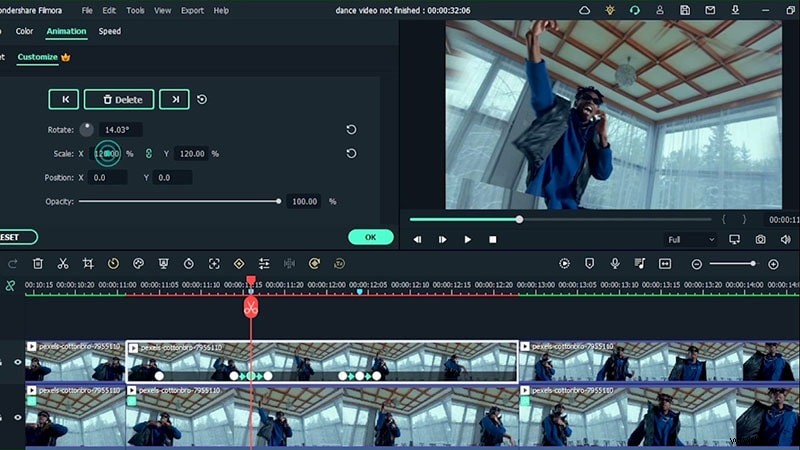Select the Customize sub-tab

point(37,57)
